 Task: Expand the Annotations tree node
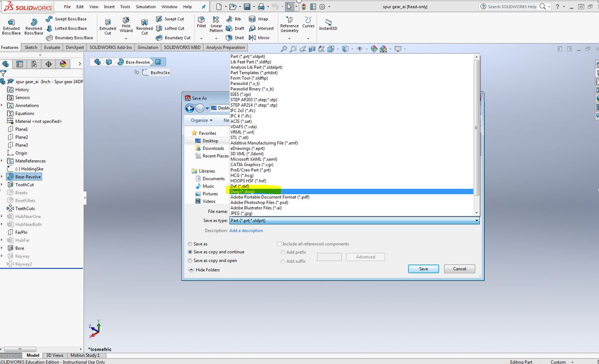pyautogui.click(x=2, y=105)
